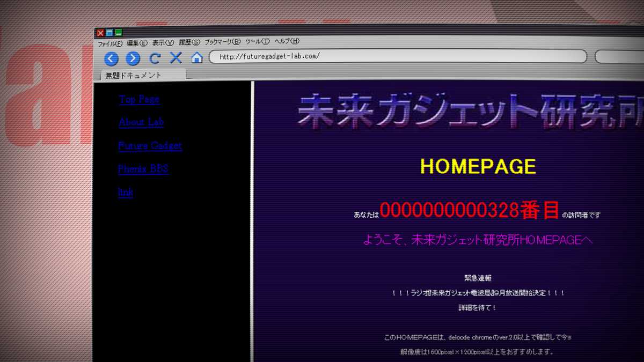Click the 未来ガジェット研究所 title banner
644x362 pixels.
point(471,111)
